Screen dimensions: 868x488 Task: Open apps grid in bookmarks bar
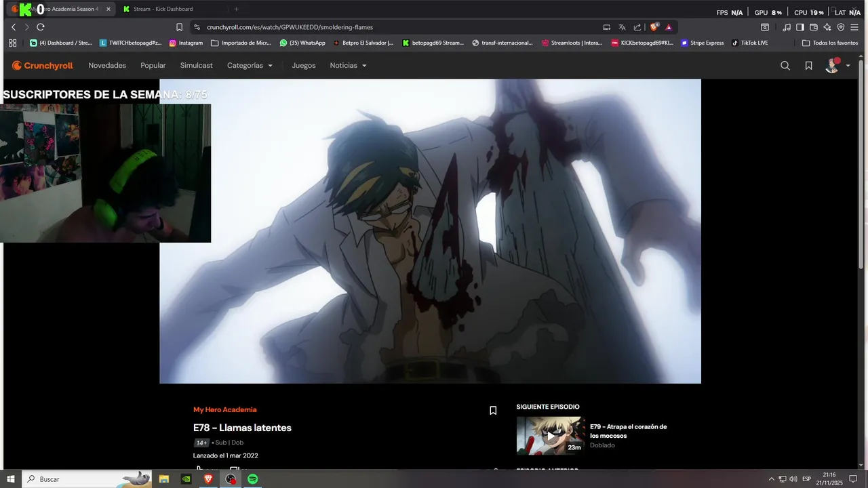(x=13, y=43)
